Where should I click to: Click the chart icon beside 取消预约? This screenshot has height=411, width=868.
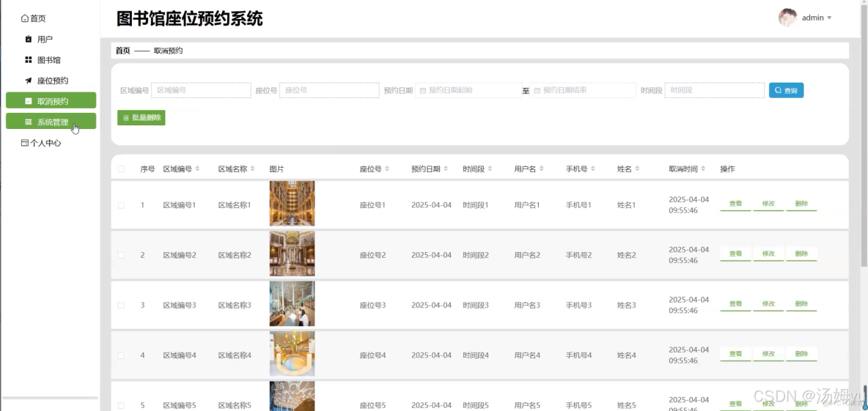[x=29, y=101]
